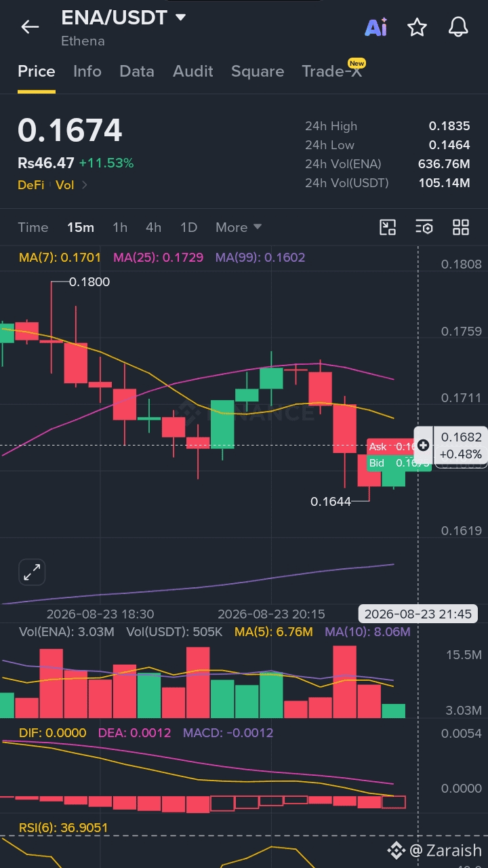Tap the volume MA(10): 8.06M label
This screenshot has width=488, height=868.
[x=367, y=632]
